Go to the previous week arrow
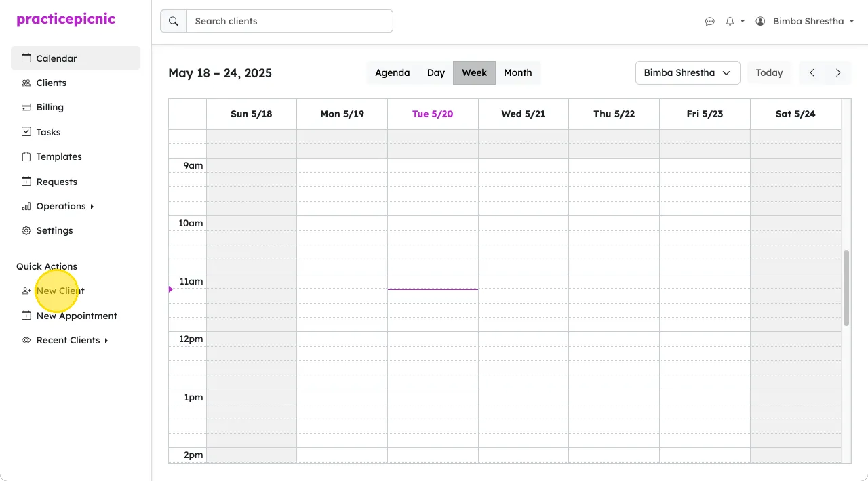Image resolution: width=868 pixels, height=481 pixels. tap(812, 72)
